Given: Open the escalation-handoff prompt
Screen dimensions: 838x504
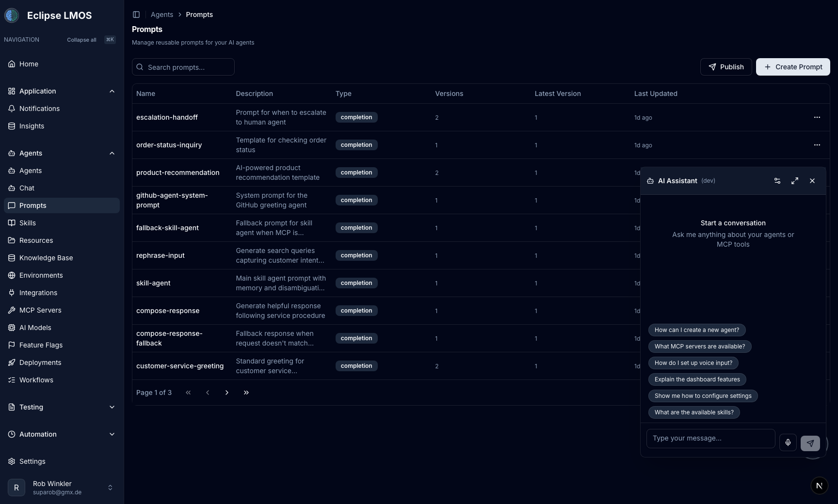Looking at the screenshot, I should pos(167,117).
